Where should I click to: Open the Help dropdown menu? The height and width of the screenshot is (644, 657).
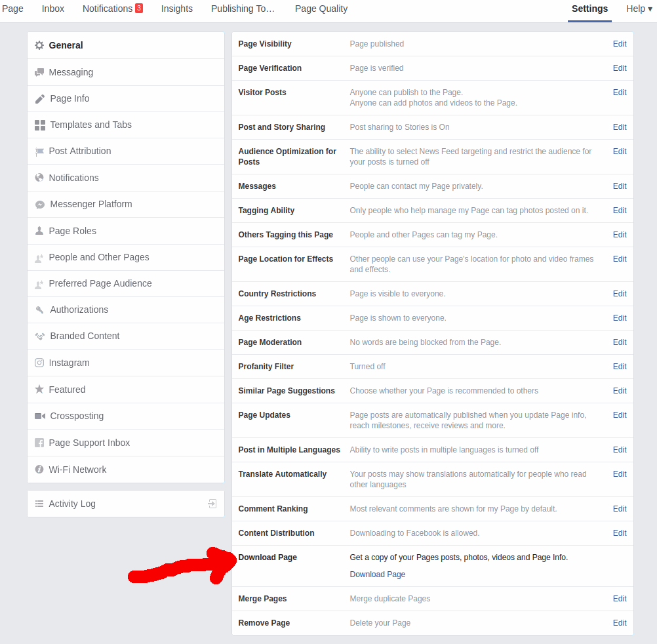tap(639, 9)
